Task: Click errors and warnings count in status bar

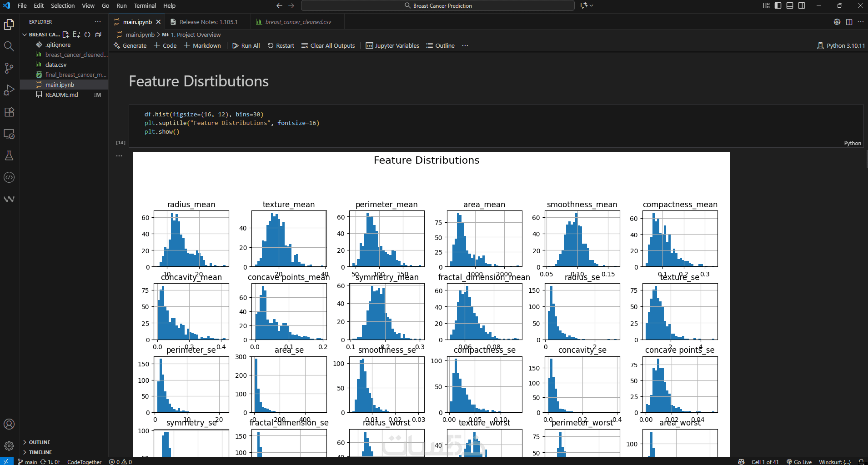Action: point(120,462)
